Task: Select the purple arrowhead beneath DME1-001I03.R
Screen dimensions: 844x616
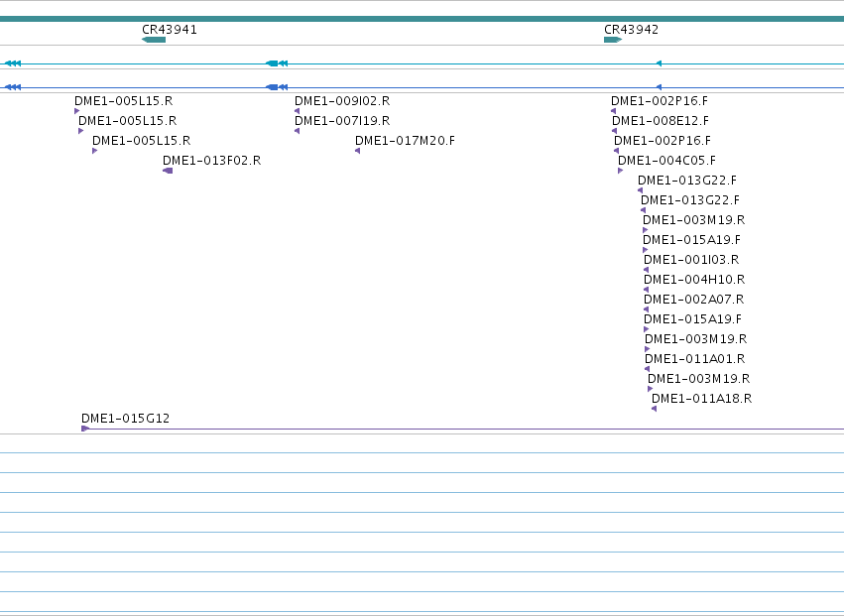Action: pos(646,271)
